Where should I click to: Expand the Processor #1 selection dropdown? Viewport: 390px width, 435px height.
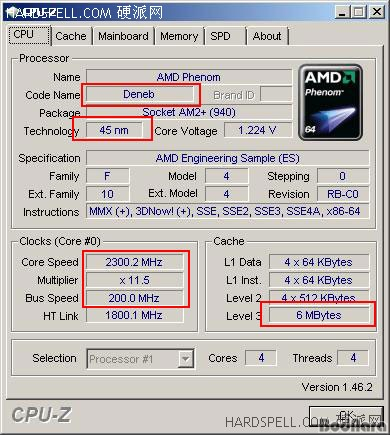pos(140,359)
